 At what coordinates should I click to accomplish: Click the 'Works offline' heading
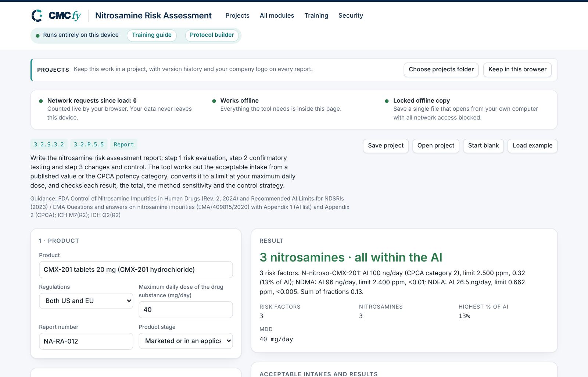240,100
